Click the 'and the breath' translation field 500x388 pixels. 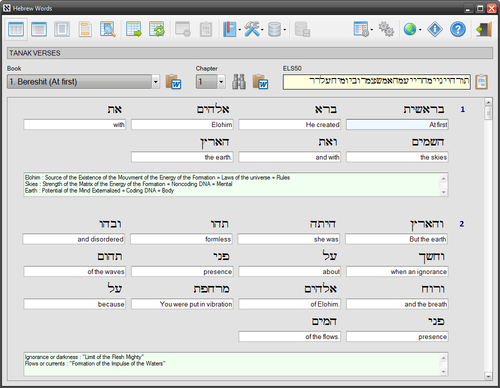pos(397,304)
